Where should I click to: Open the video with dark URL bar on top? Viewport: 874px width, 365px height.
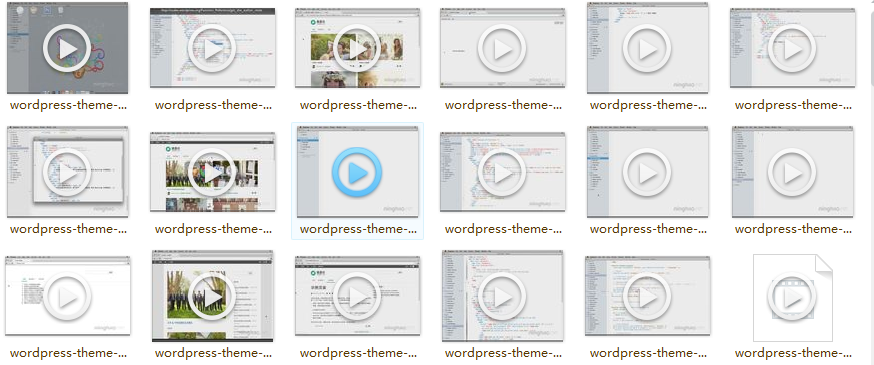tap(212, 48)
